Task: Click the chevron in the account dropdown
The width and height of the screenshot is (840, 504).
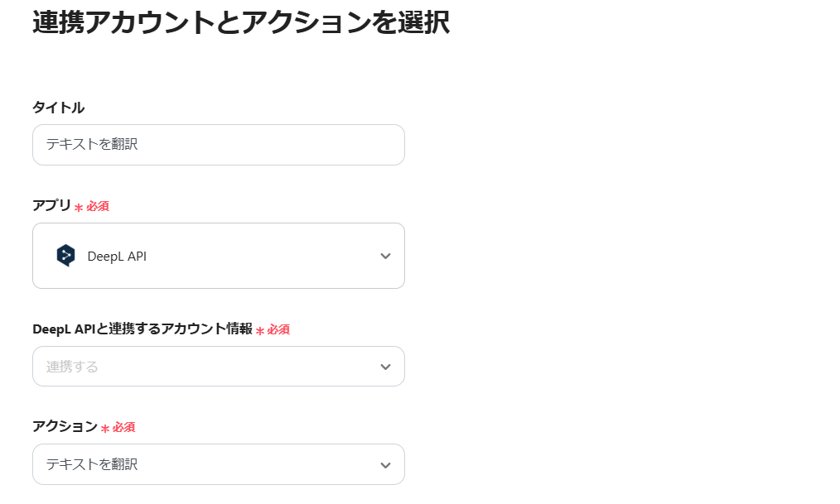Action: coord(385,367)
